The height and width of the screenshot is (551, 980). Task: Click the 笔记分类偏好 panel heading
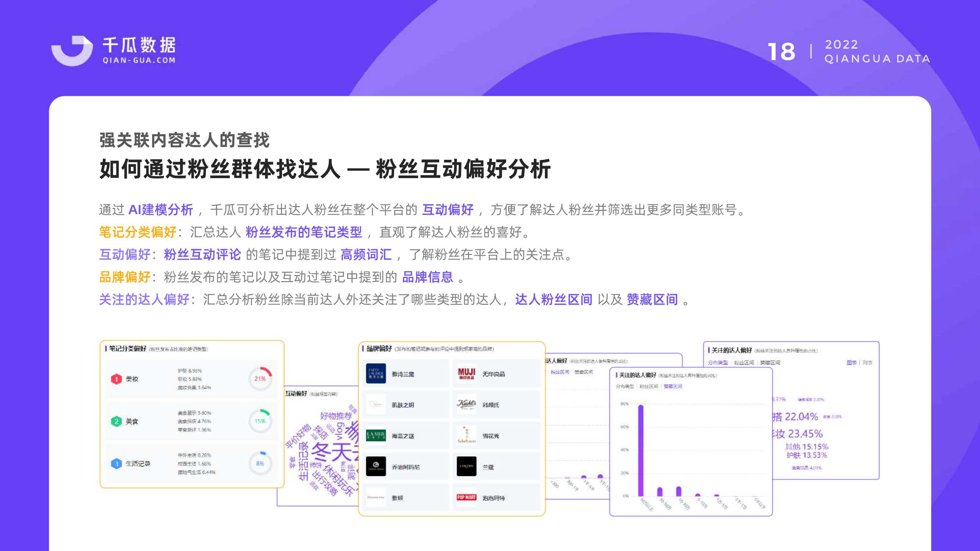128,349
